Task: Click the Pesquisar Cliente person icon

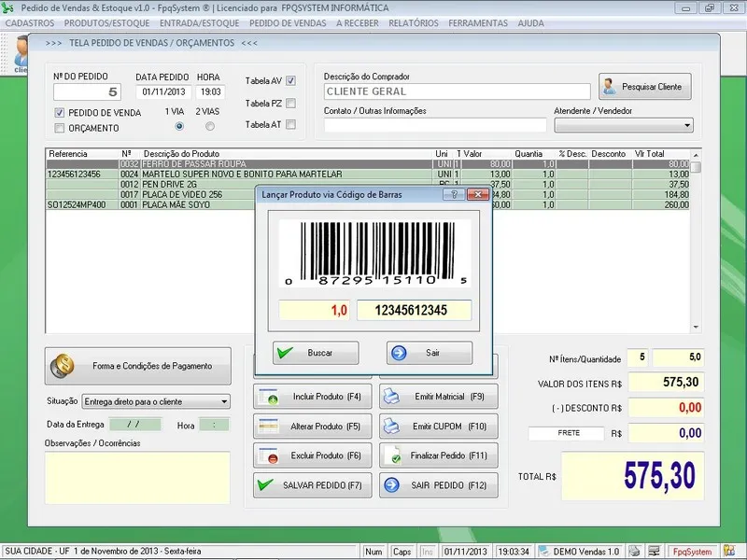Action: (610, 87)
